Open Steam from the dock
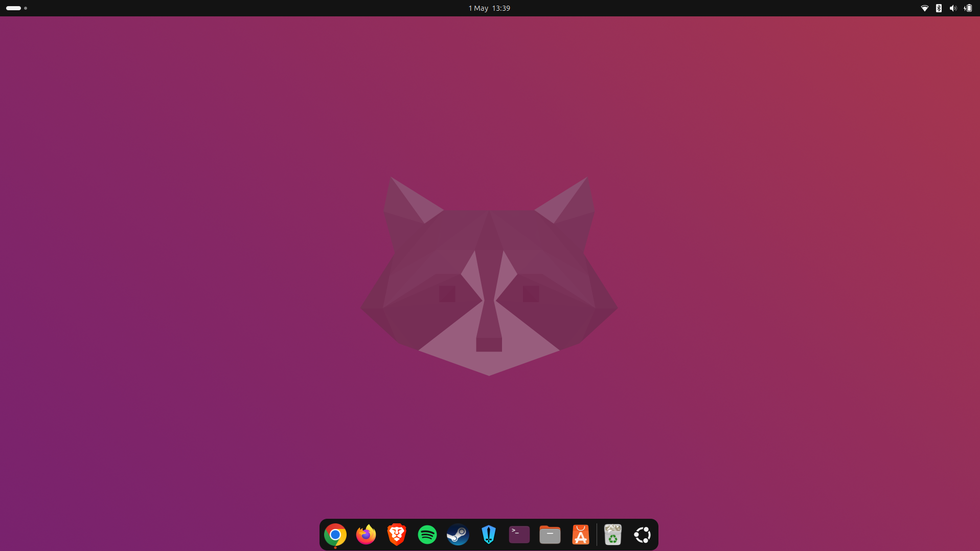The image size is (980, 551). [x=458, y=535]
